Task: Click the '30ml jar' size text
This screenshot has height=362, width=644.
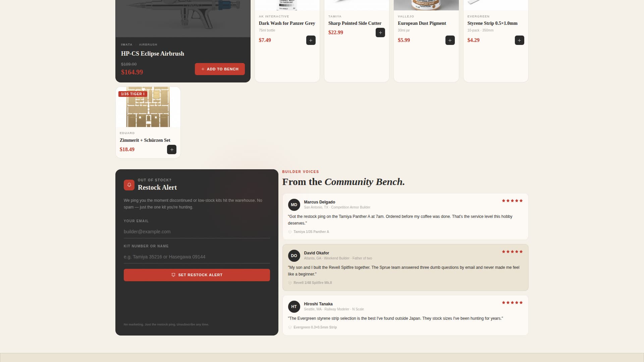Action: pos(404,31)
